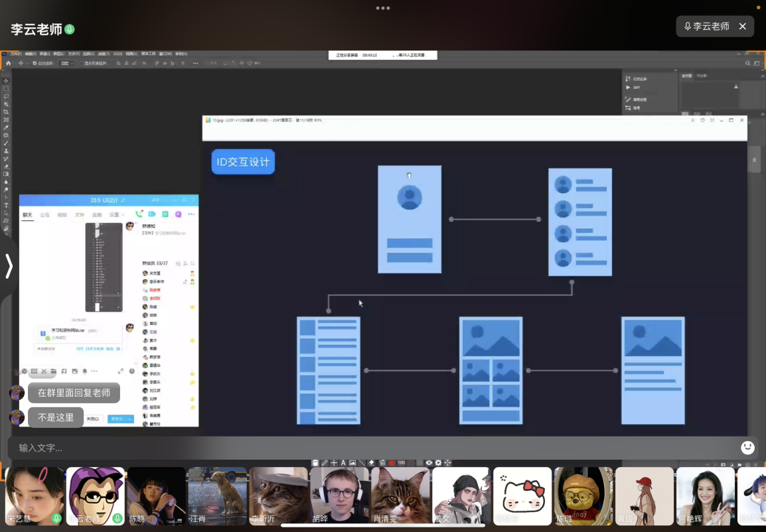Screen dimensions: 766x532
Task: Switch to the 相册 tab in the group window
Action: 62,215
